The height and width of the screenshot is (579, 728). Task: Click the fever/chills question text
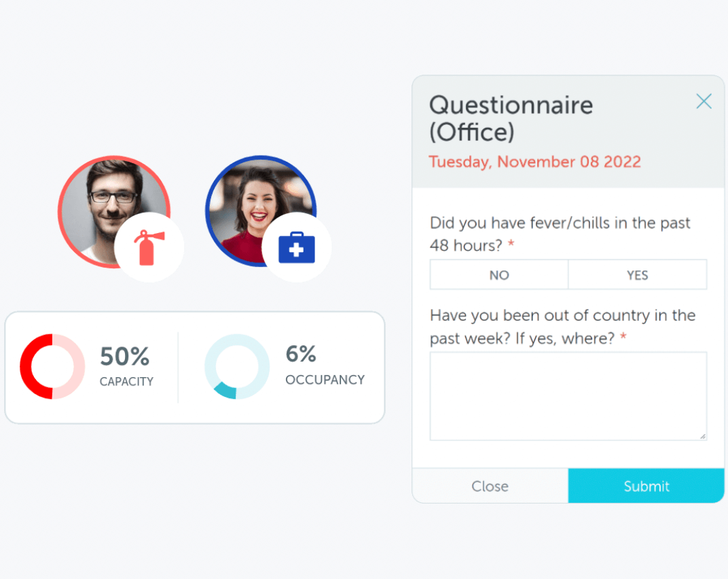[560, 234]
